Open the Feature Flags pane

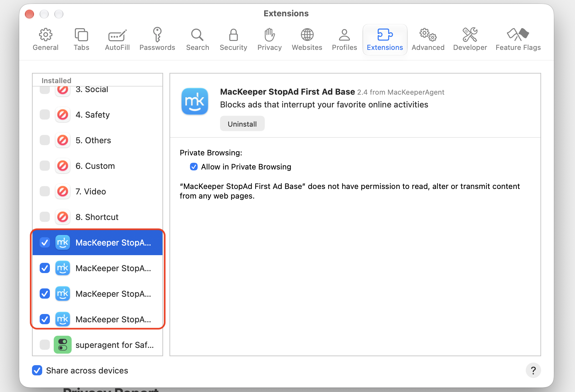click(x=518, y=40)
